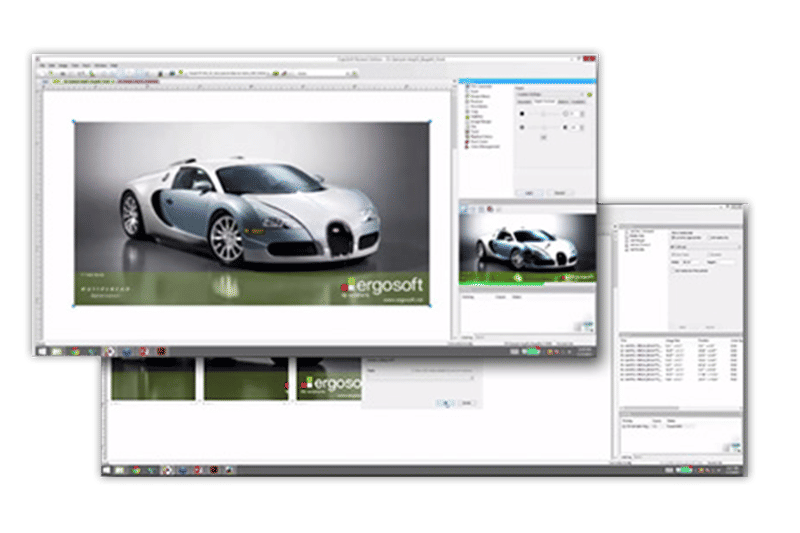
Task: Adjust the lower slider in properties panel
Action: pos(543,128)
